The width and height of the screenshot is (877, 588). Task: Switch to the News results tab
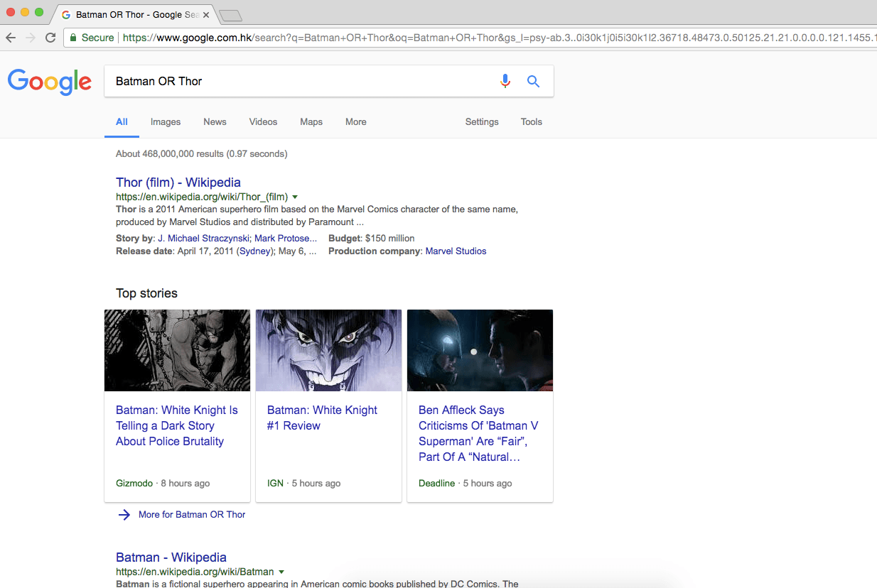coord(215,122)
